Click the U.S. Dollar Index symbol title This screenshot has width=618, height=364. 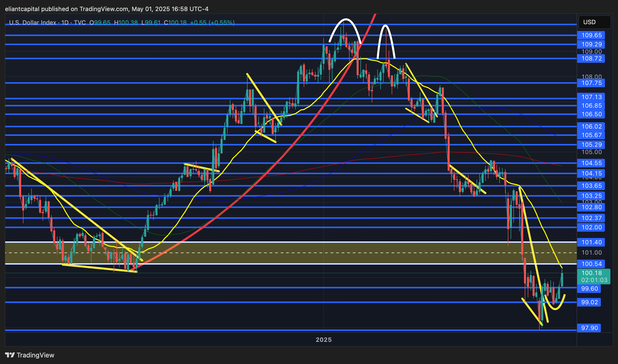pos(33,23)
